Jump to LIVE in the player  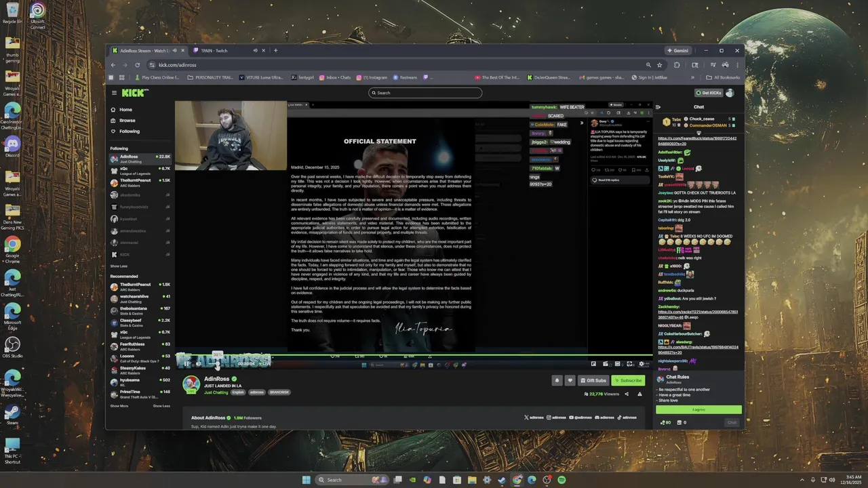click(x=265, y=364)
